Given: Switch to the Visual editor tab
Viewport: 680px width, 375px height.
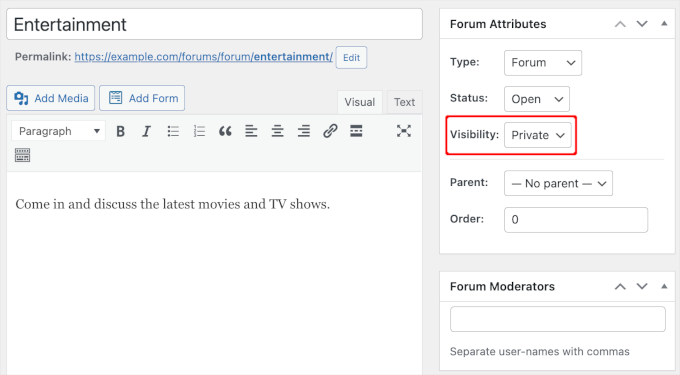Looking at the screenshot, I should coord(360,102).
